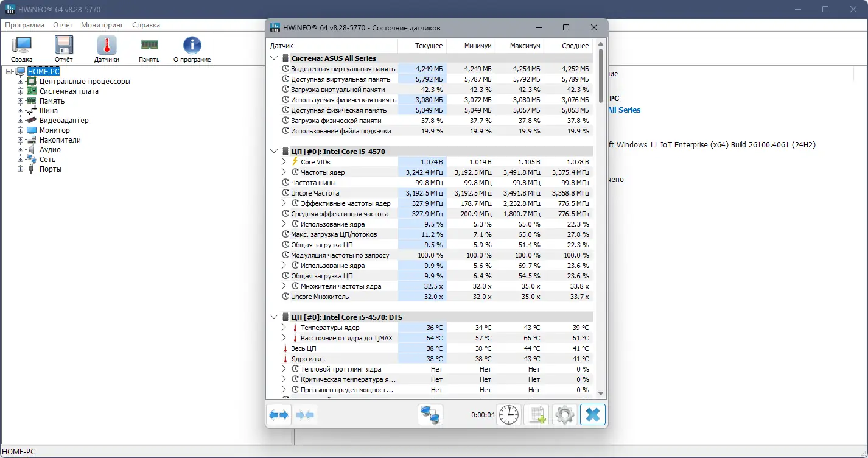Click the scrollbar down arrow in sensor window
868x458 pixels.
pos(601,393)
